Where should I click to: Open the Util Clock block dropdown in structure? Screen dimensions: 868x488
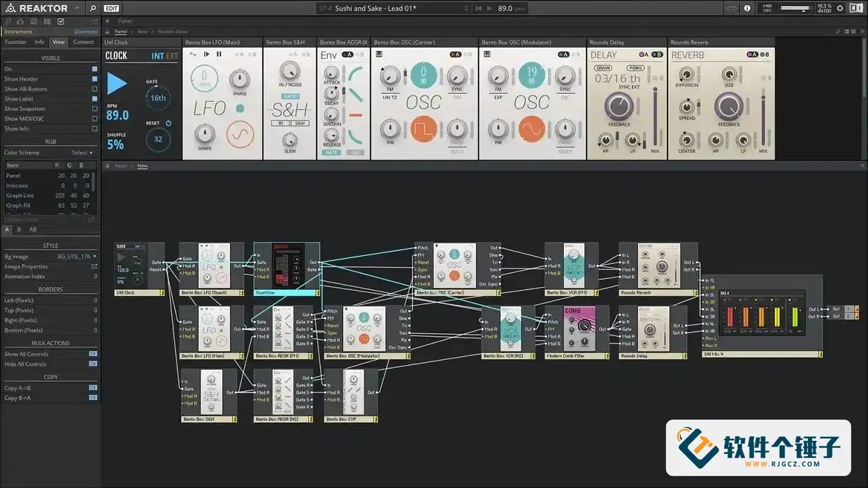tap(162, 293)
